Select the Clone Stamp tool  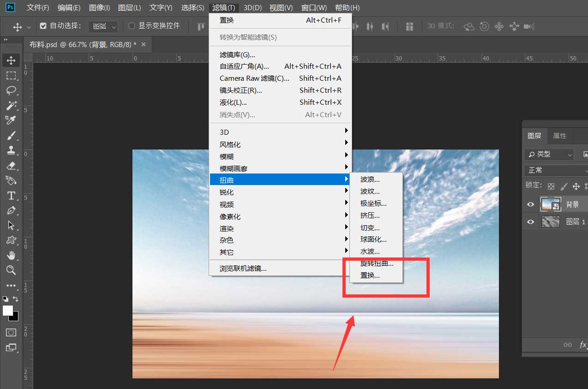11,150
